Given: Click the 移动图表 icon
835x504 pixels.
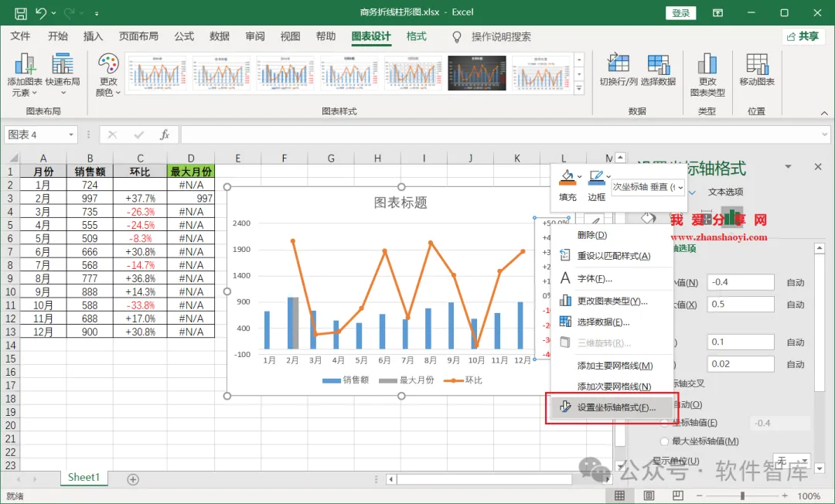Looking at the screenshot, I should tap(757, 64).
